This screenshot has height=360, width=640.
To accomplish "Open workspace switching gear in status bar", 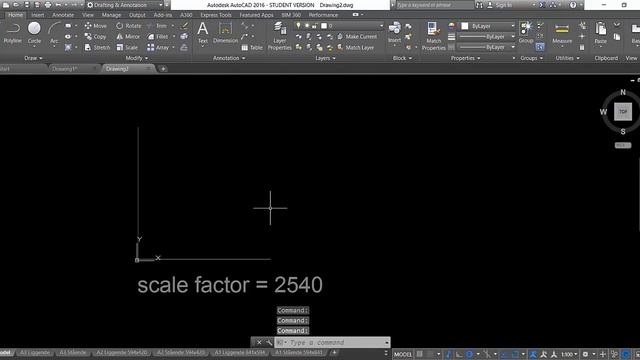I will pyautogui.click(x=585, y=354).
